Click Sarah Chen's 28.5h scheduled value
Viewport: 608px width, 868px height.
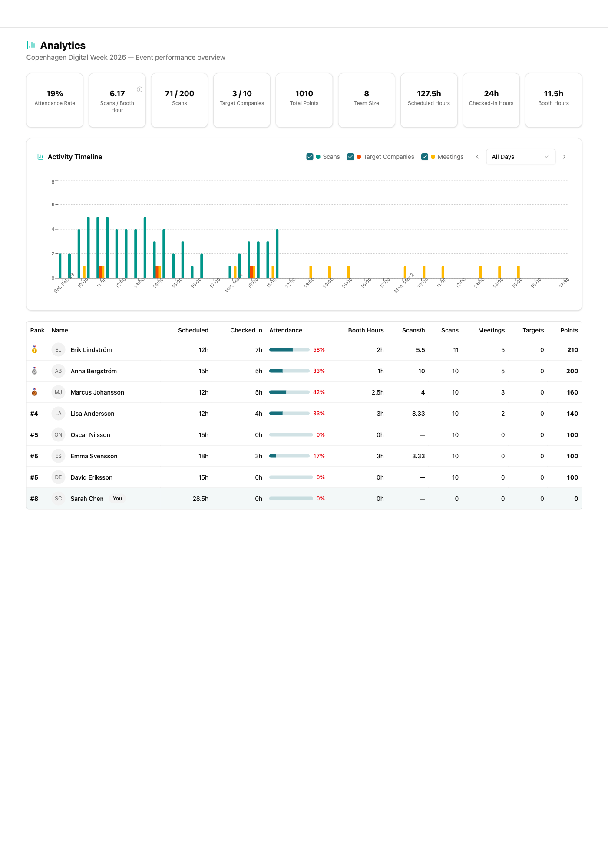point(201,499)
